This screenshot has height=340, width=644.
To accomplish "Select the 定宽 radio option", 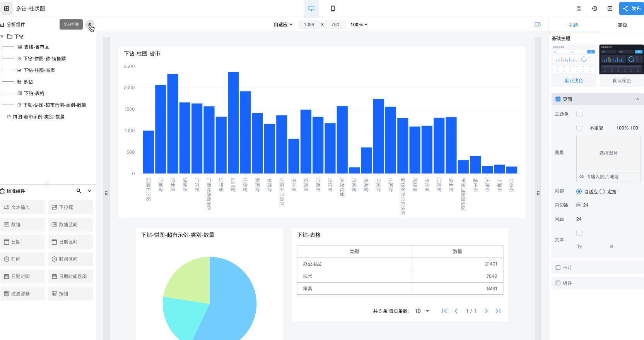I will [x=602, y=192].
